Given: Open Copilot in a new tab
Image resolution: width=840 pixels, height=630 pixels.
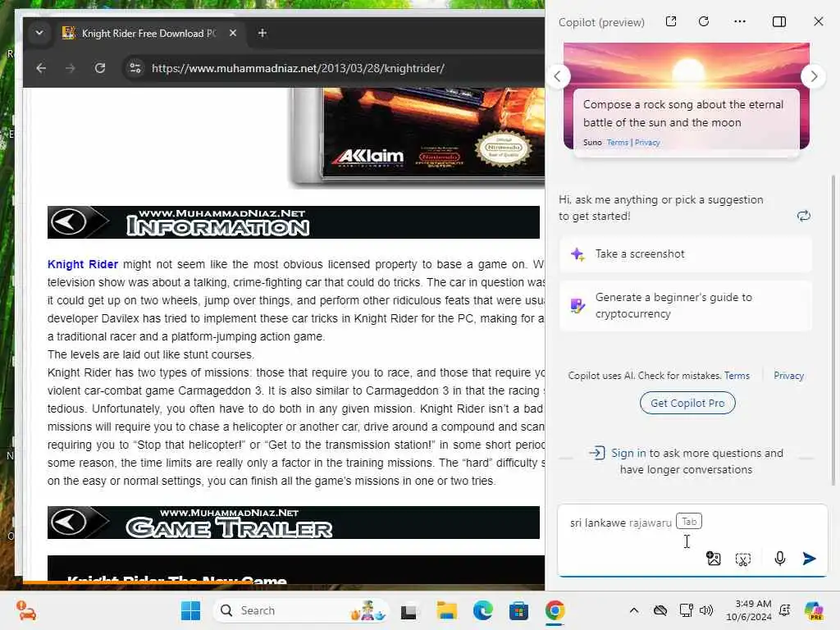Looking at the screenshot, I should [671, 22].
